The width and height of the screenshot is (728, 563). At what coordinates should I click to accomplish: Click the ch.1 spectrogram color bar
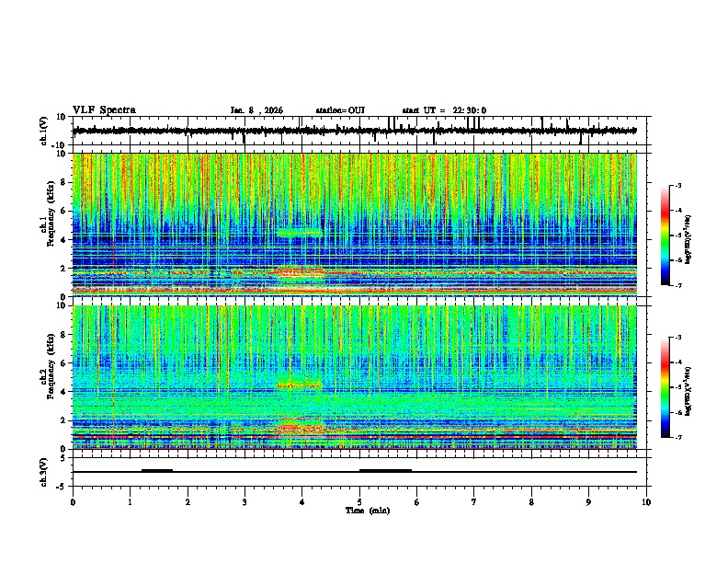coord(665,236)
